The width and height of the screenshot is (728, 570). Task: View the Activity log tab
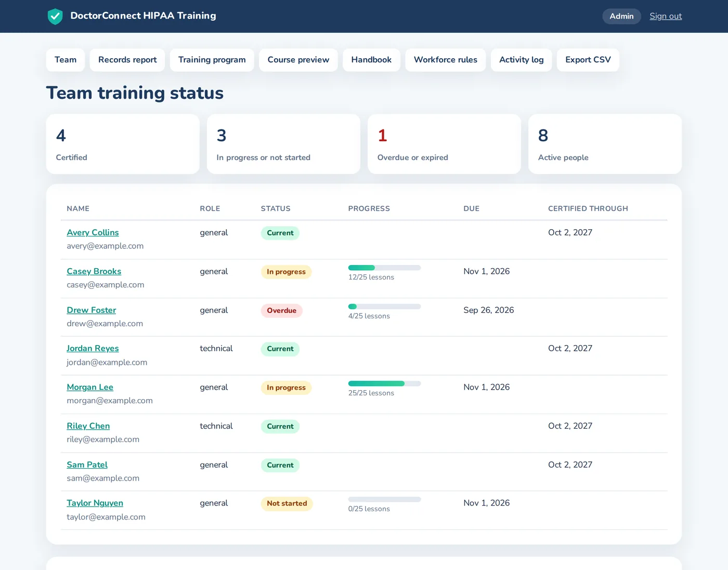pyautogui.click(x=522, y=60)
